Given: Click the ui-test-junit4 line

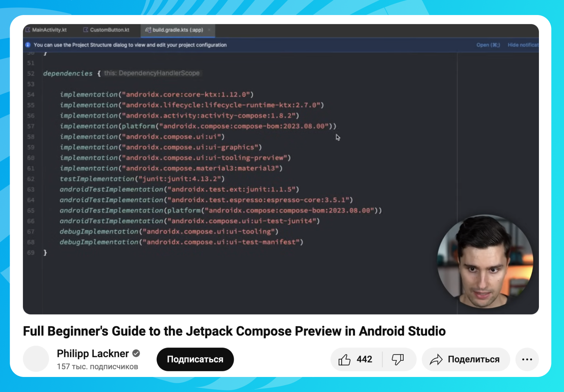Looking at the screenshot, I should 190,221.
